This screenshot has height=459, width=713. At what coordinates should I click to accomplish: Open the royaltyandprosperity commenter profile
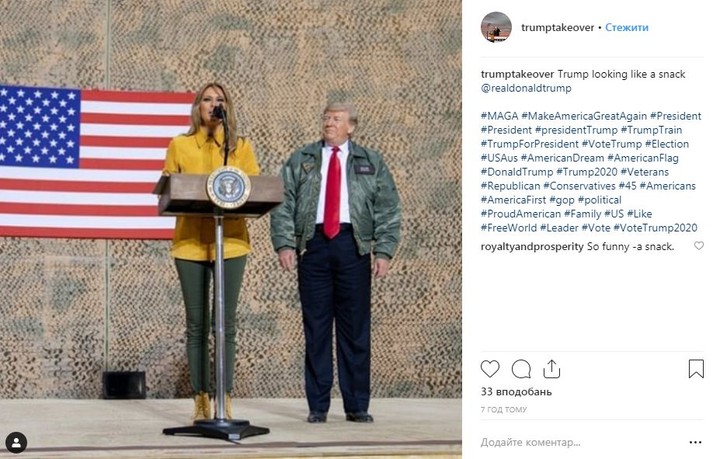click(x=532, y=247)
